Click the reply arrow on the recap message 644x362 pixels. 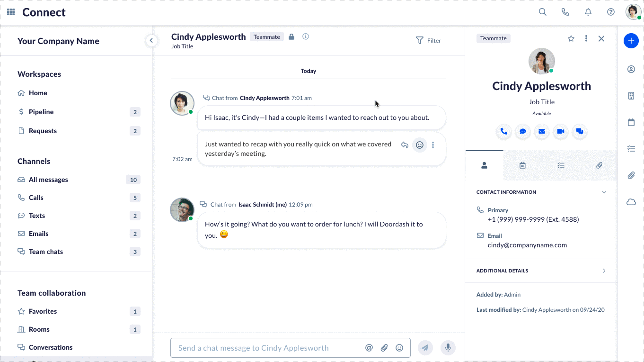coord(405,145)
